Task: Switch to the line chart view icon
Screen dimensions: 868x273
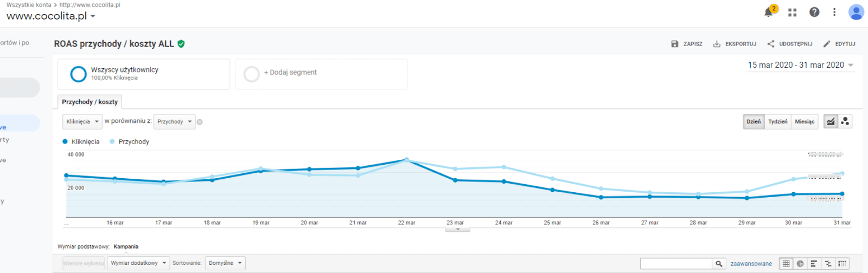Action: click(831, 121)
